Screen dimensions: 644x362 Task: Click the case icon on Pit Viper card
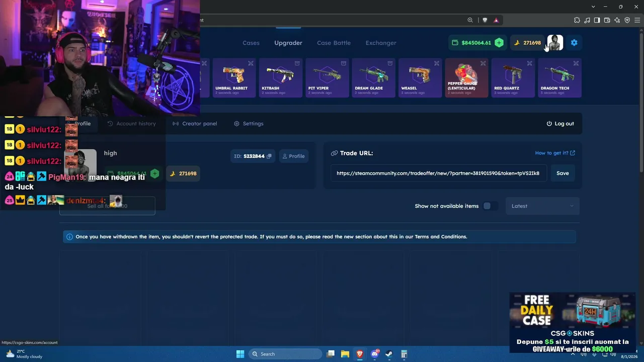click(x=344, y=63)
